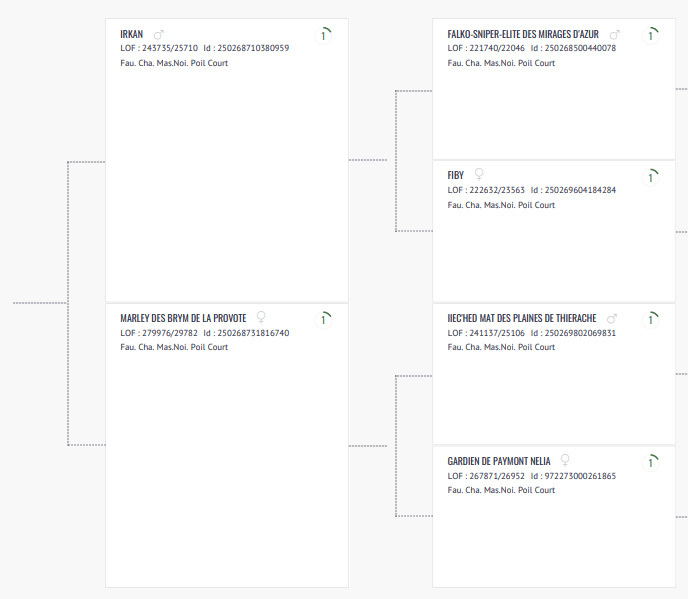Click the male symbol beside IIEC'HED MAT DES PLAINES DE THIERACHE
The image size is (688, 599).
(x=612, y=318)
